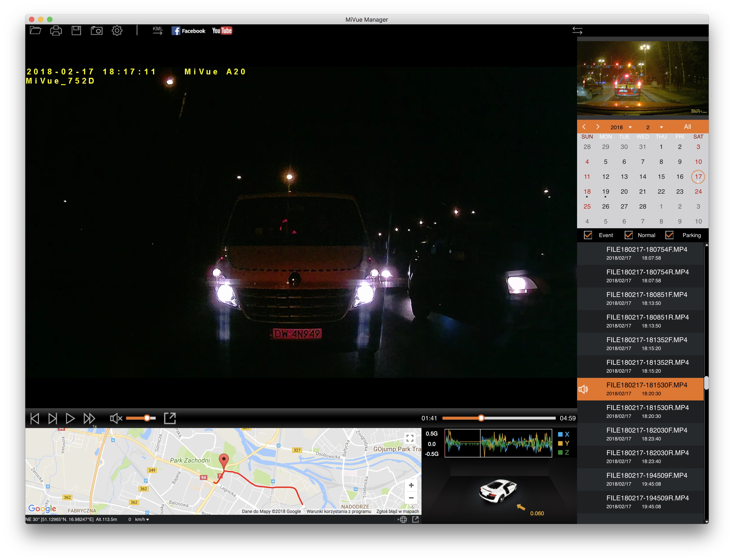734x560 pixels.
Task: Click the Y axis legend
Action: click(x=564, y=443)
